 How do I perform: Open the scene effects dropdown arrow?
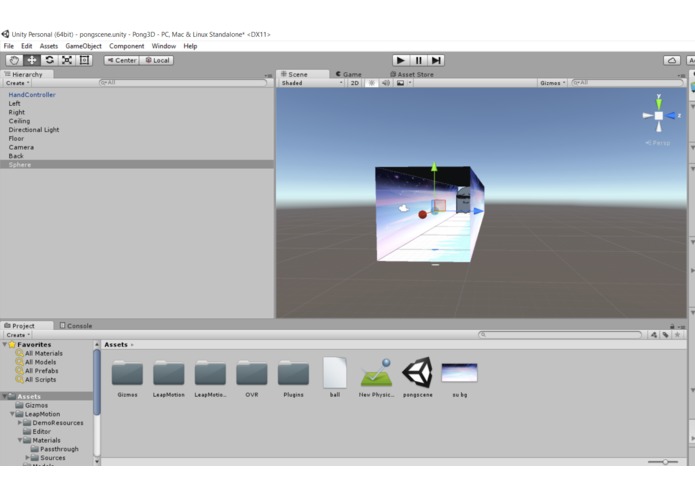coord(410,83)
